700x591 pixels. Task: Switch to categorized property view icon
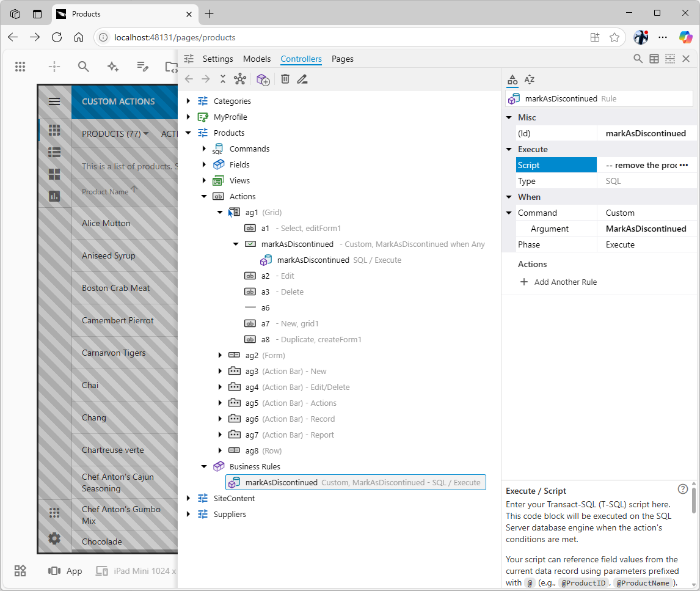point(512,79)
